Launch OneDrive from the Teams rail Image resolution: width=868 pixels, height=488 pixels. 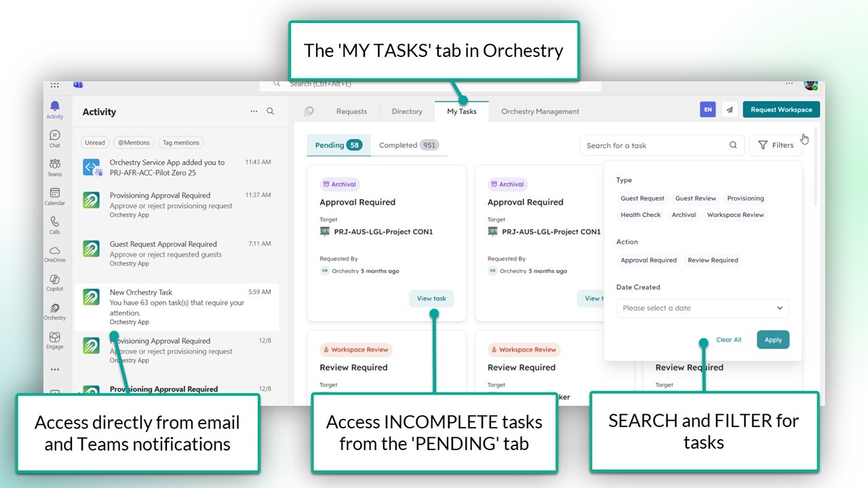55,254
